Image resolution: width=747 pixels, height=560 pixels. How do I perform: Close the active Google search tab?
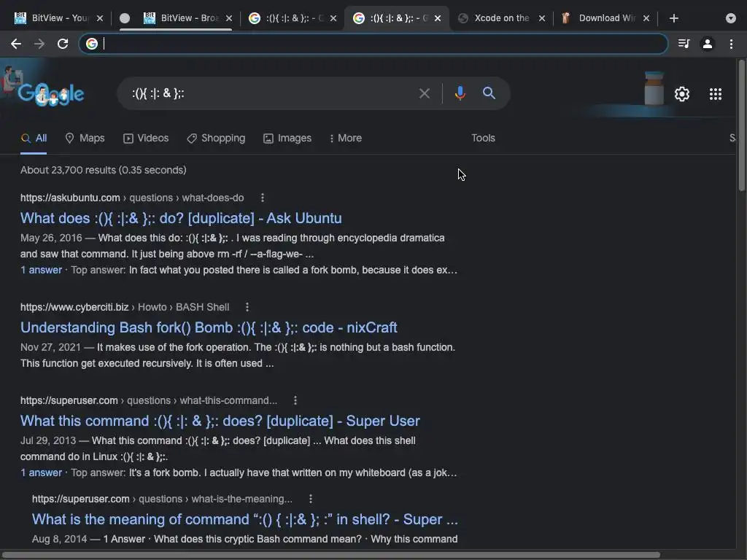coord(438,18)
